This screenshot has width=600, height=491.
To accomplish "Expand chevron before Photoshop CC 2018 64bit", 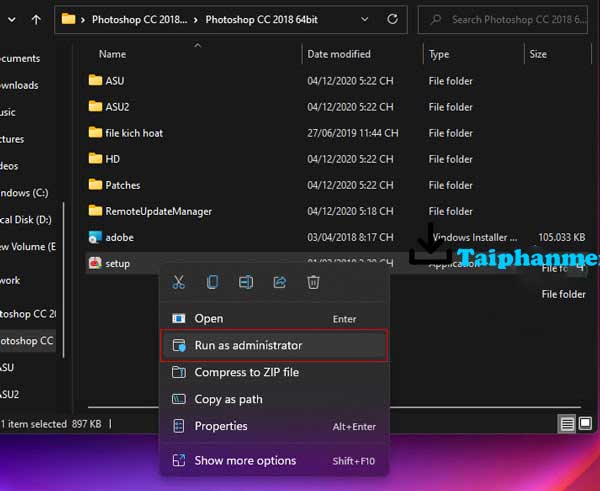I will coord(196,20).
